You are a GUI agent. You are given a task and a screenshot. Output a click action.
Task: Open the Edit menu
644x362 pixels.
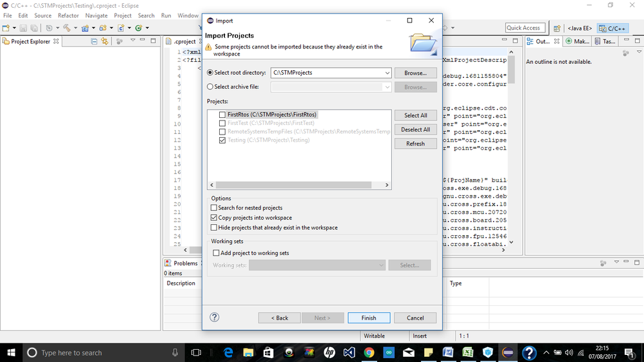(23, 15)
